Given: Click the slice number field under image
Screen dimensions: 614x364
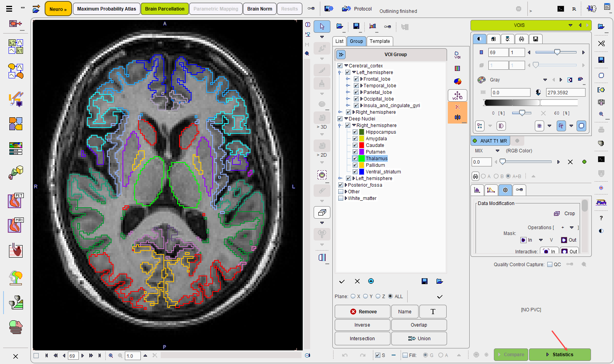Looking at the screenshot, I should (73, 356).
